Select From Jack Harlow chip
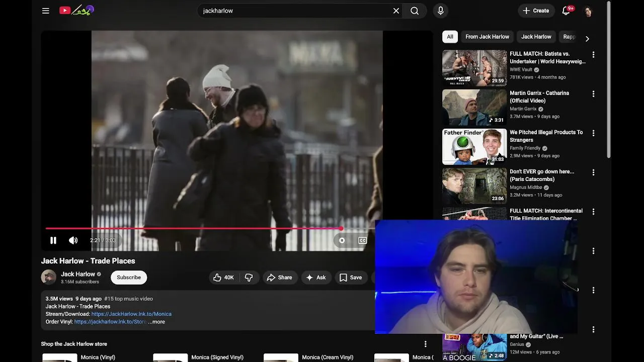The image size is (644, 362). click(x=487, y=37)
